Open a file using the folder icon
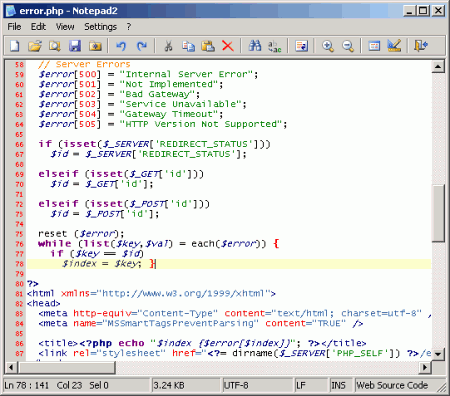This screenshot has width=450, height=396. point(35,46)
